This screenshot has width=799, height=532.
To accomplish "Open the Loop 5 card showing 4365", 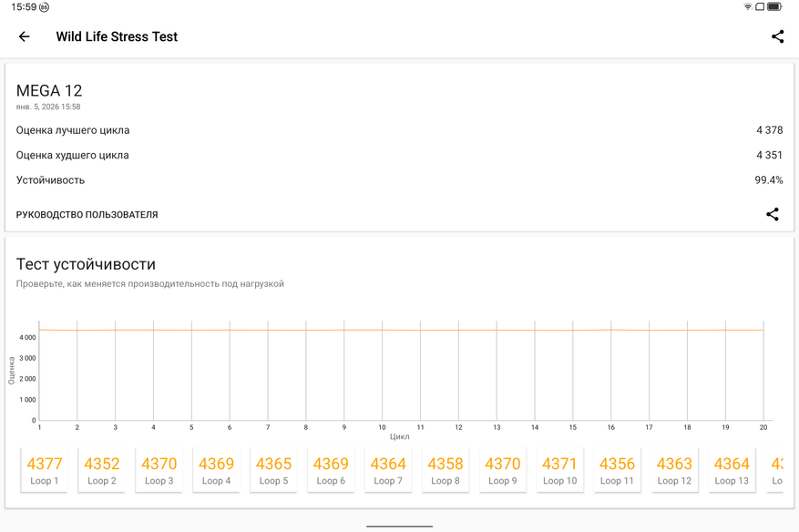I will pos(273,470).
